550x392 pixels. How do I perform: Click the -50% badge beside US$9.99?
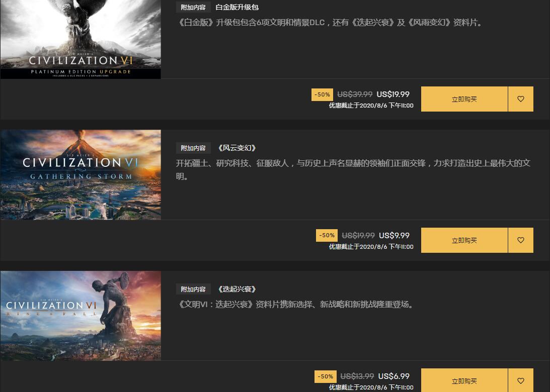point(327,235)
